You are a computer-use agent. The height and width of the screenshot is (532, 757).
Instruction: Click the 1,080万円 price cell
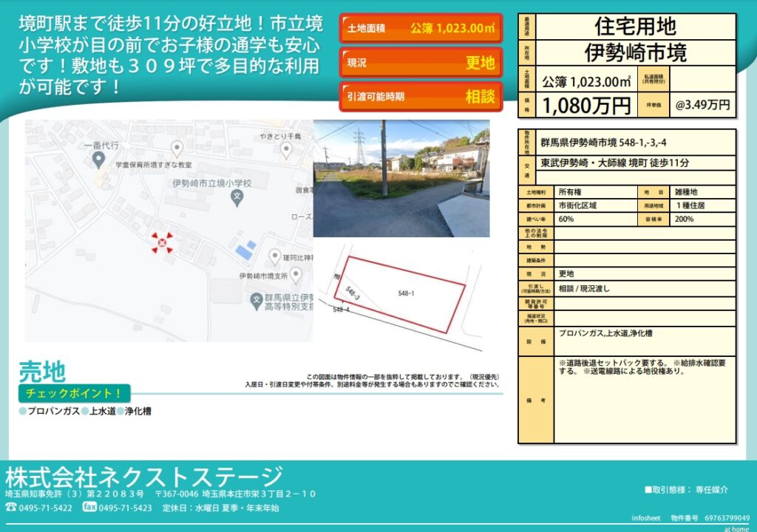point(587,105)
